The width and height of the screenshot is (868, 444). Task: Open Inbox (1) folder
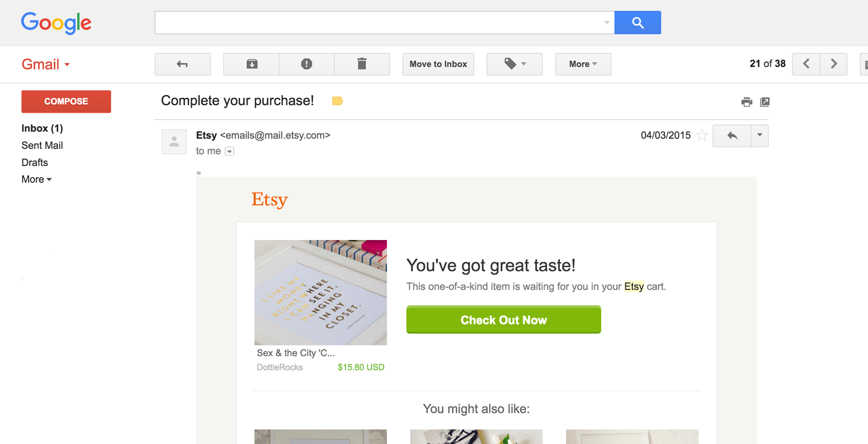click(42, 128)
